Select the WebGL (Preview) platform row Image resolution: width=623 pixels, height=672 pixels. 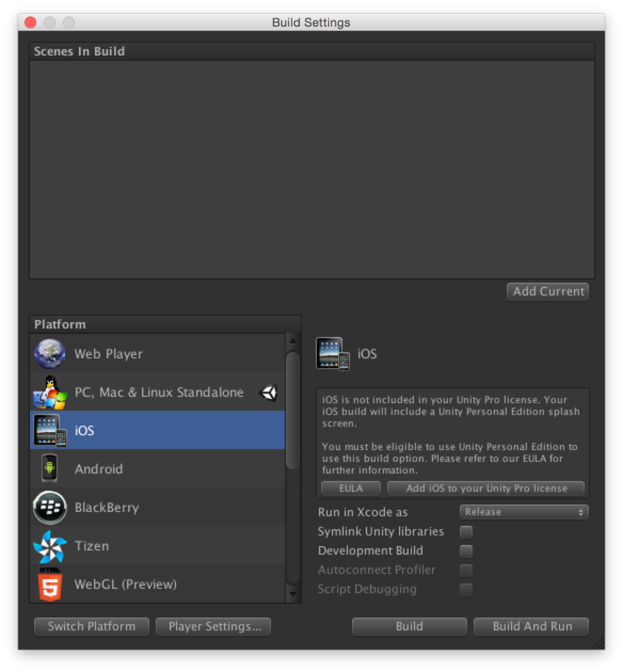(x=158, y=584)
